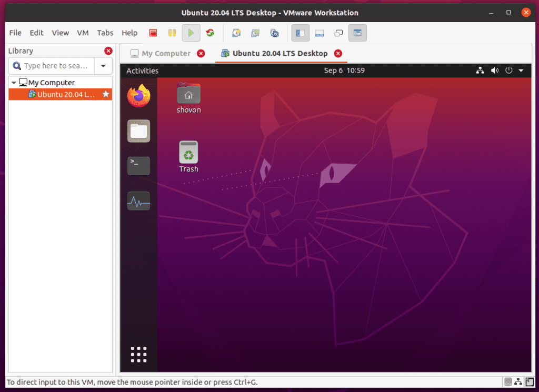Suspend the virtual machine
539x392 pixels.
172,33
